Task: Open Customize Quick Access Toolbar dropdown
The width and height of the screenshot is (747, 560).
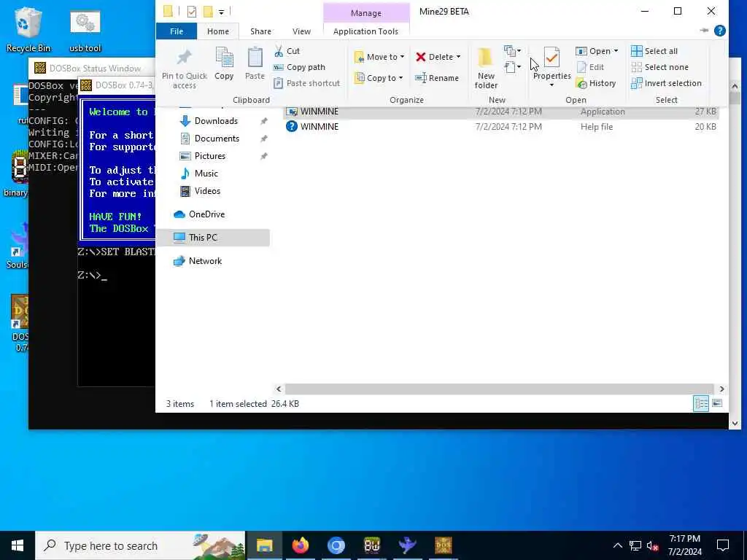Action: click(x=222, y=12)
